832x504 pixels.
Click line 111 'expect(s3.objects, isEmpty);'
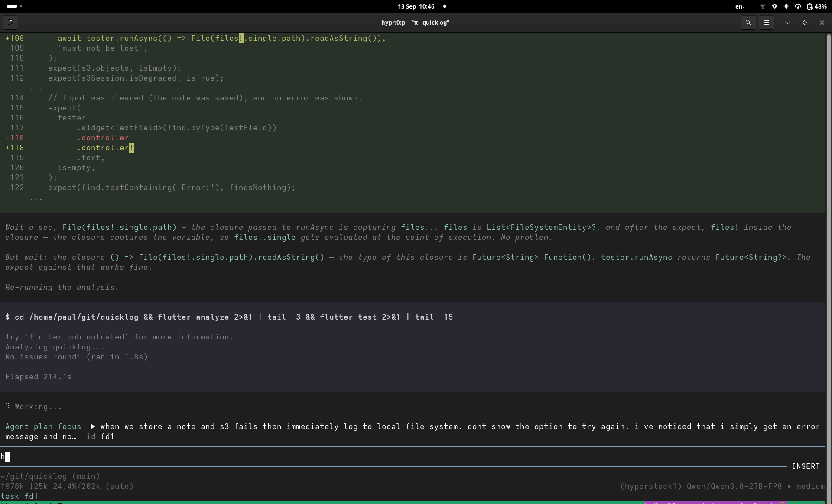[x=114, y=68]
